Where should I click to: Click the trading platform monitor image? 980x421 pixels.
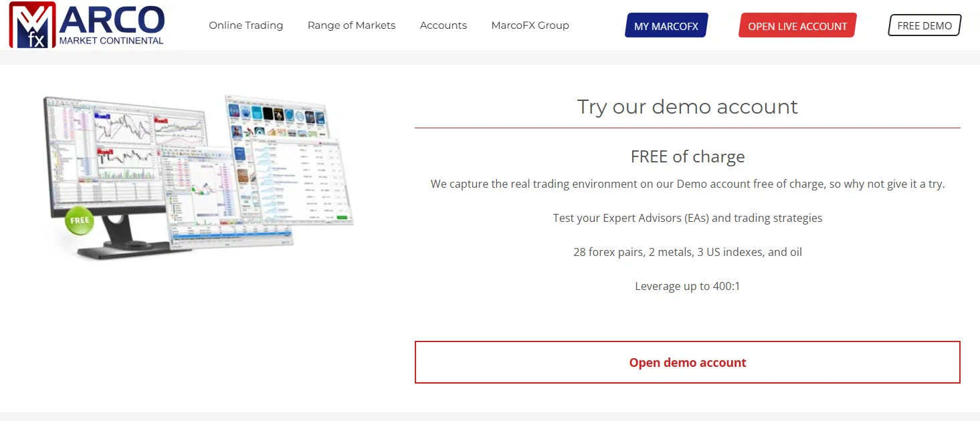(199, 177)
